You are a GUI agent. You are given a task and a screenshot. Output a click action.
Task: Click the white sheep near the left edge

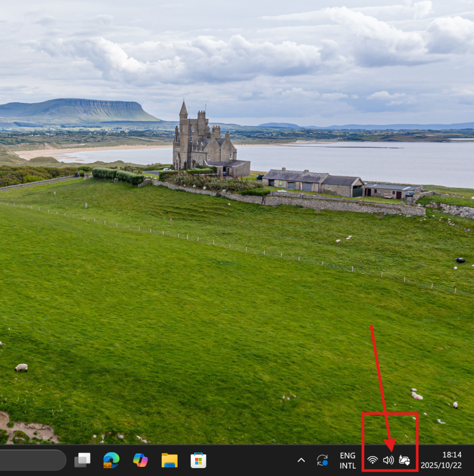21,368
